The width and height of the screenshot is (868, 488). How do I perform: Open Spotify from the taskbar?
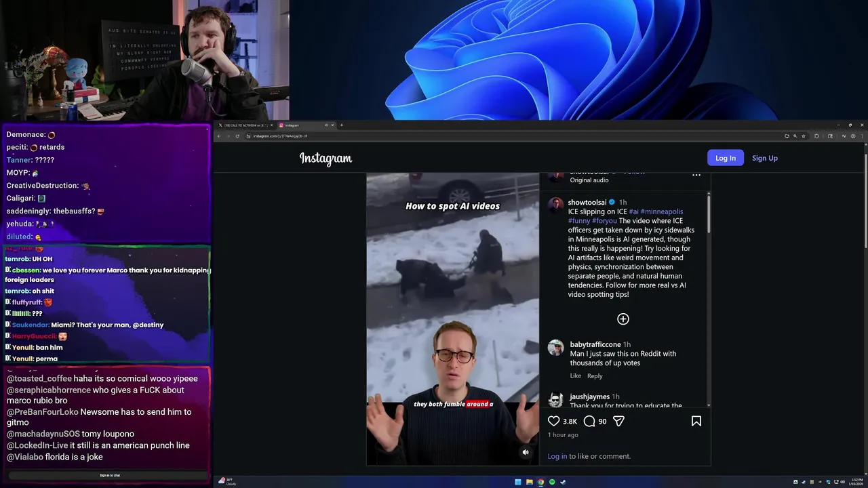click(551, 482)
